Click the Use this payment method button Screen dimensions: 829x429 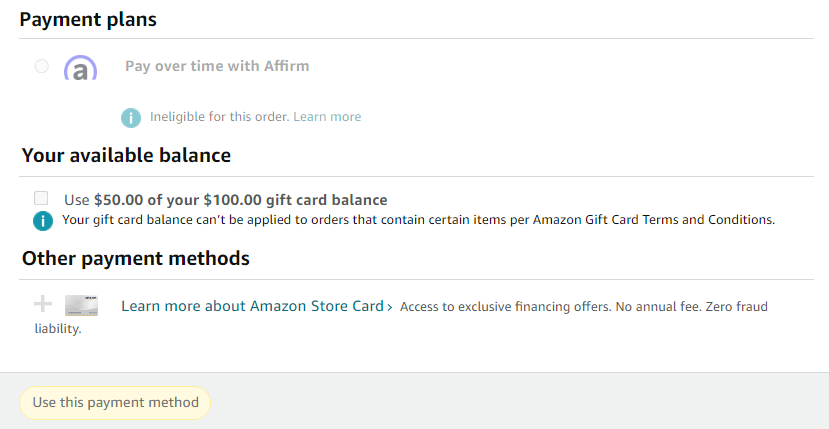115,403
